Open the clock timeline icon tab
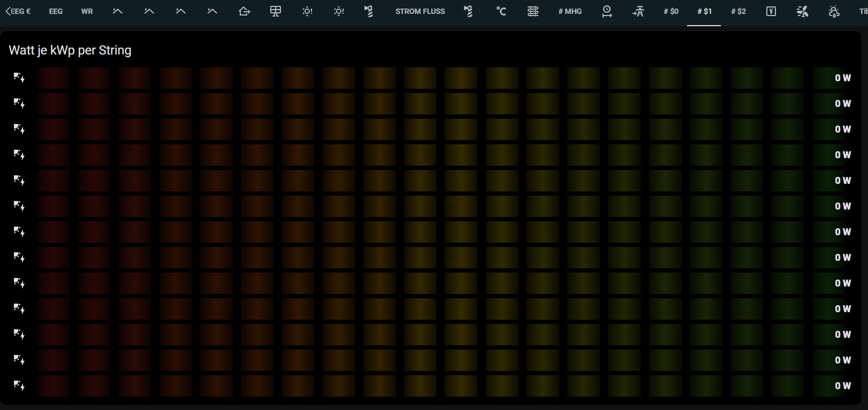Screen dimensions: 868x410 click(x=607, y=11)
